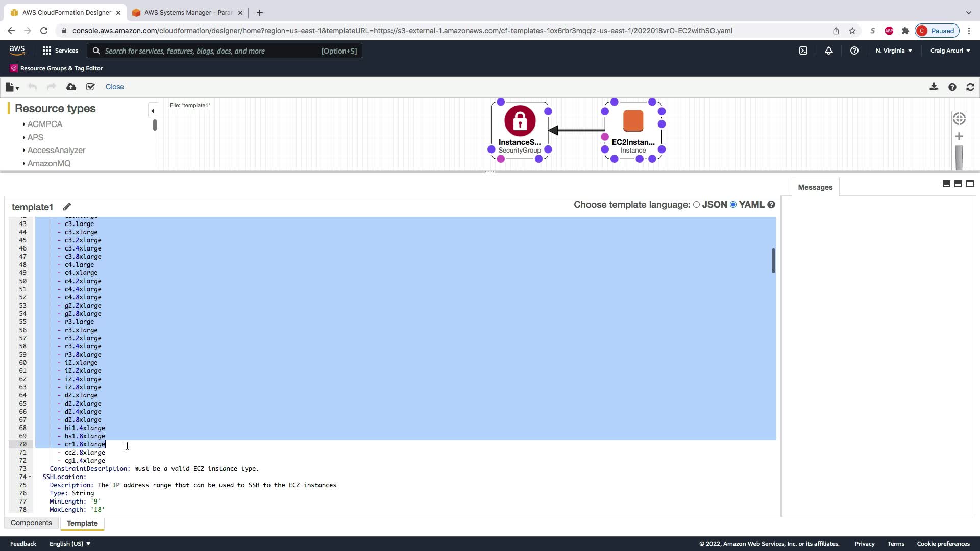This screenshot has height=551, width=980.
Task: Click the pencil icon to rename template1
Action: 67,207
